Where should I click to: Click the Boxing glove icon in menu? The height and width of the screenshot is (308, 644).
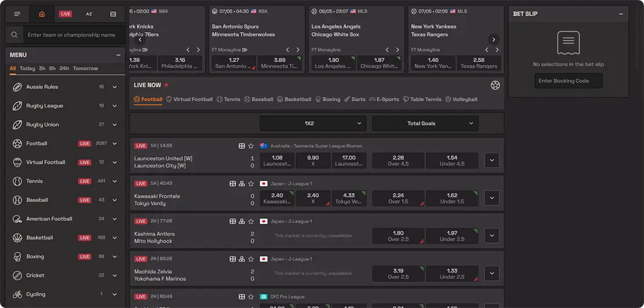pos(17,256)
